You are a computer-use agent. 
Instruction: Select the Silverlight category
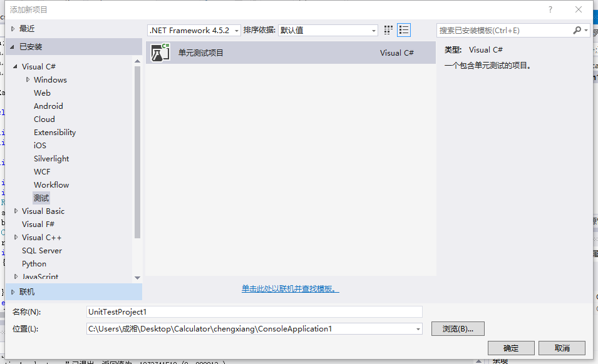(51, 158)
